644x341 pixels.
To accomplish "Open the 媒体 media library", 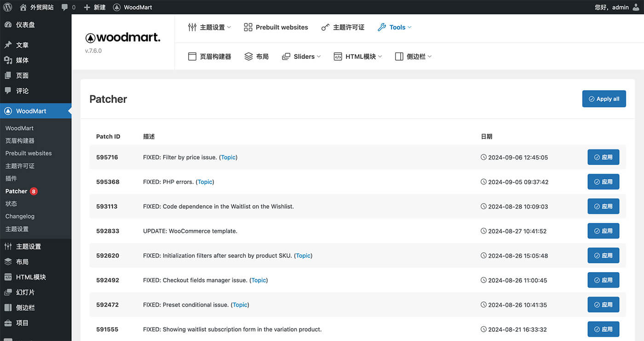I will pyautogui.click(x=35, y=60).
